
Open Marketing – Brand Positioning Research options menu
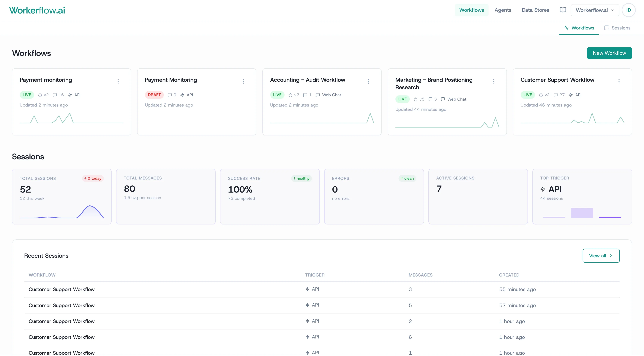tap(493, 81)
